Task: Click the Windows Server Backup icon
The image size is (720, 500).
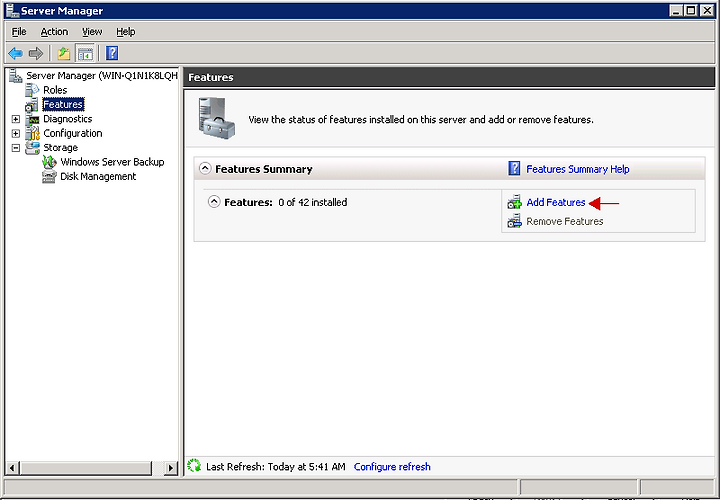Action: (x=49, y=162)
